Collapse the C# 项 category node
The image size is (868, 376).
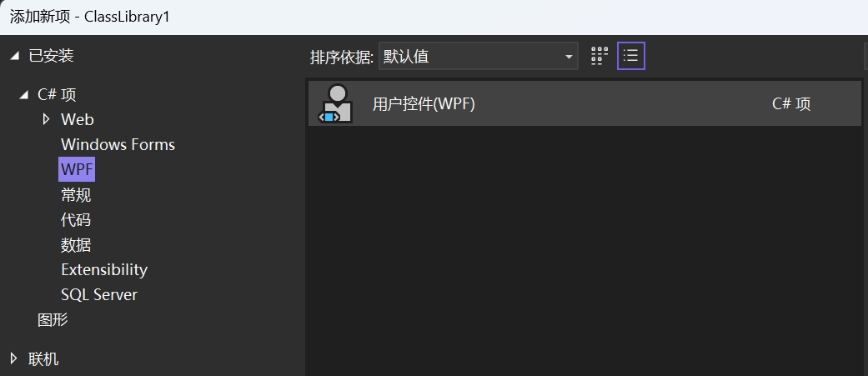pos(23,95)
